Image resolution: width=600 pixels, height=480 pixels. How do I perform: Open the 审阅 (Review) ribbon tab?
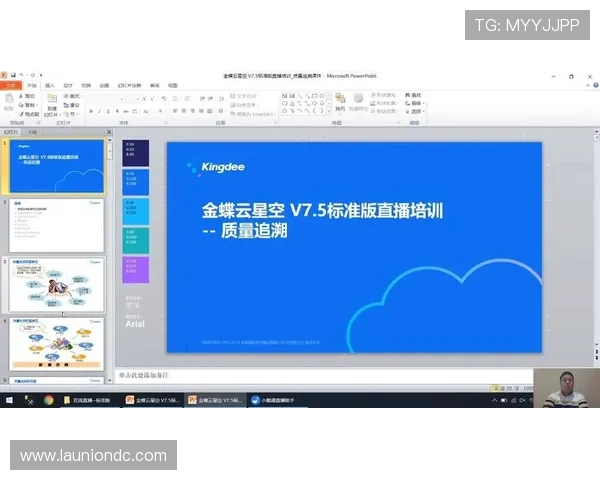point(155,85)
